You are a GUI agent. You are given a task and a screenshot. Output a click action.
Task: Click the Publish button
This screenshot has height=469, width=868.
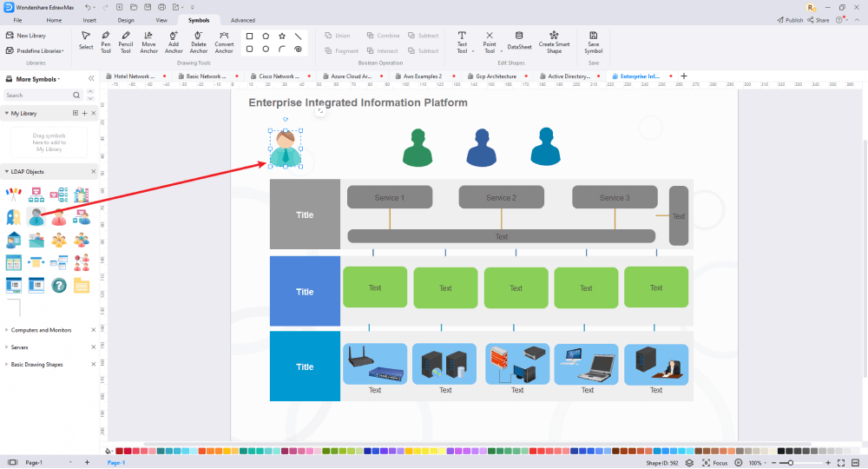(790, 20)
